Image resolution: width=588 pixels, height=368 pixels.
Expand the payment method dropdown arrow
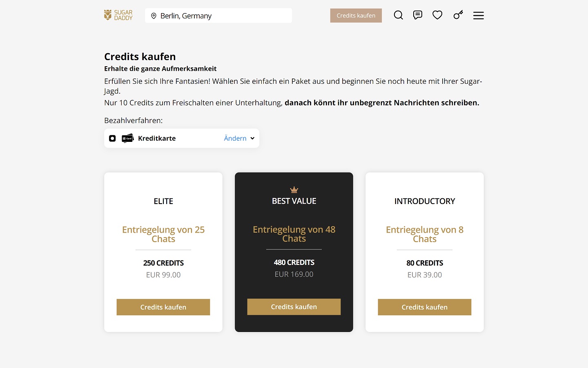click(252, 139)
